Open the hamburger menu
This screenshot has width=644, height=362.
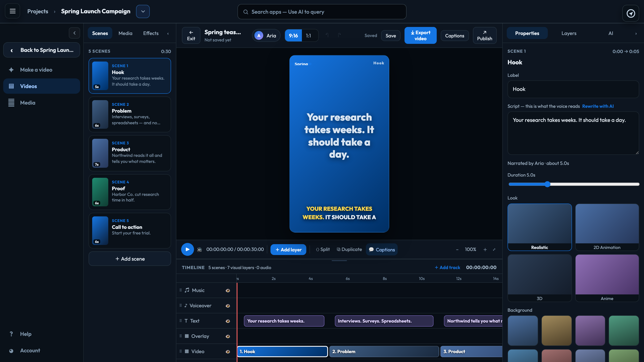coord(12,11)
